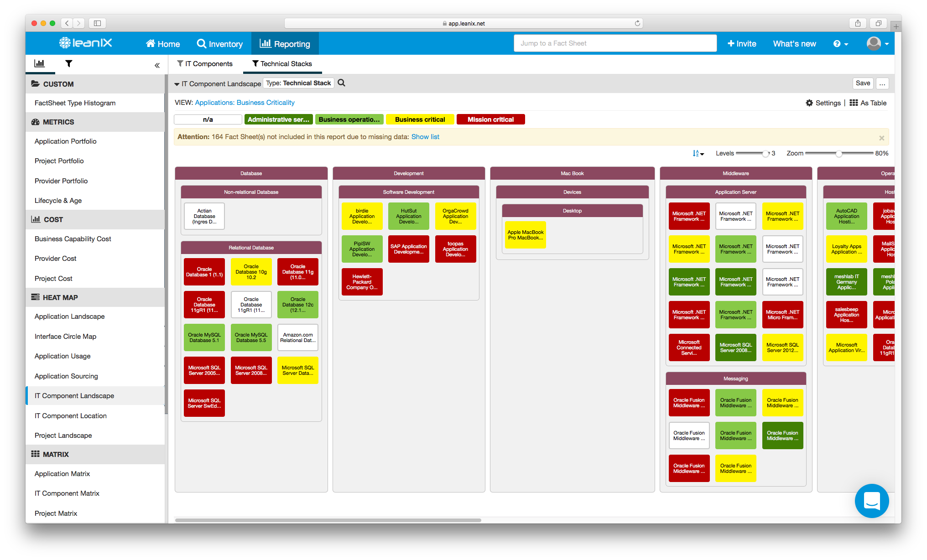Open the Amazon.com Relational Database tile

(x=298, y=337)
